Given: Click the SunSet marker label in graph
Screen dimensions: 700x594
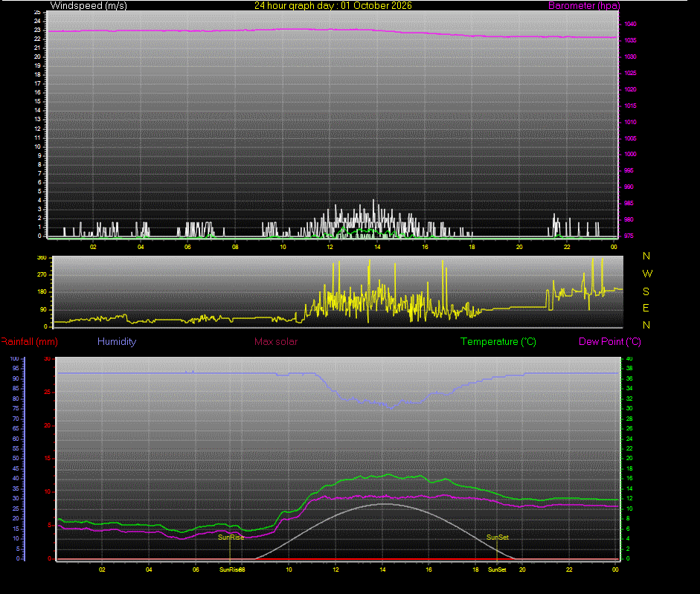Looking at the screenshot, I should (x=498, y=537).
